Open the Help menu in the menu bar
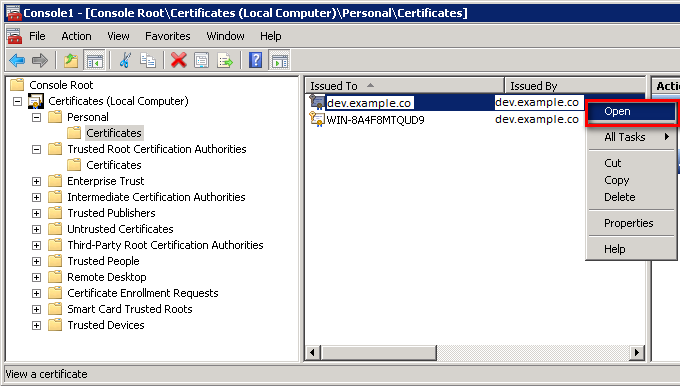This screenshot has width=680, height=386. point(271,36)
